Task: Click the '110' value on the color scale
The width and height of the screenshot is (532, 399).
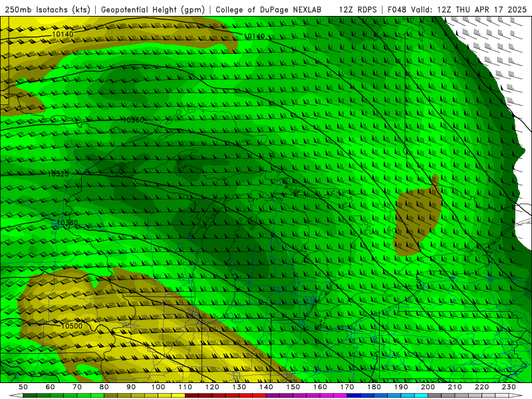Action: (185, 387)
